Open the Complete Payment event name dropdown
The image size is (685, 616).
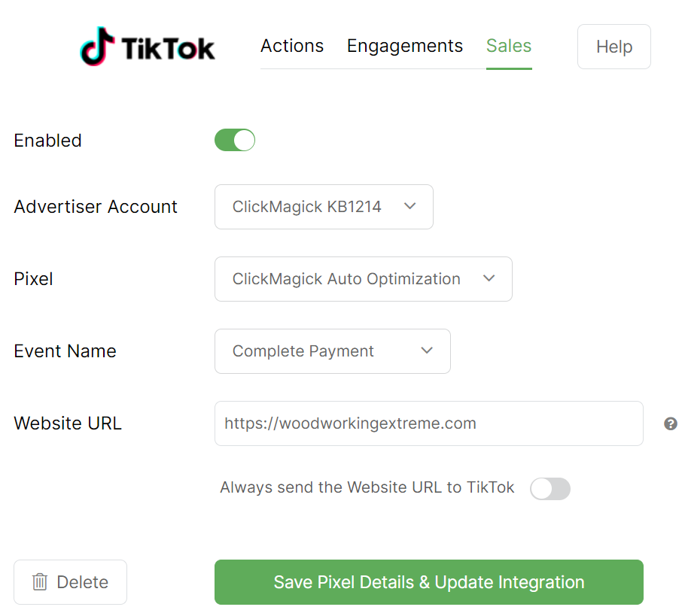[332, 351]
